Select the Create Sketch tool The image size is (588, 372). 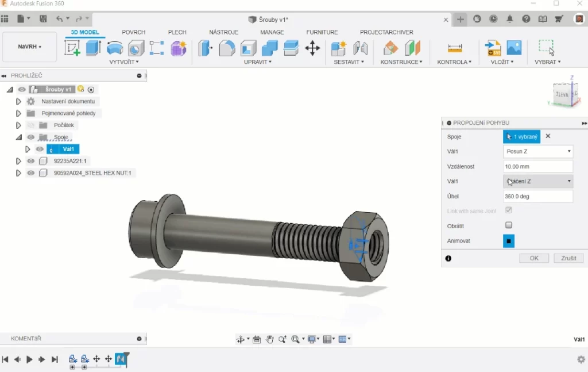[72, 49]
